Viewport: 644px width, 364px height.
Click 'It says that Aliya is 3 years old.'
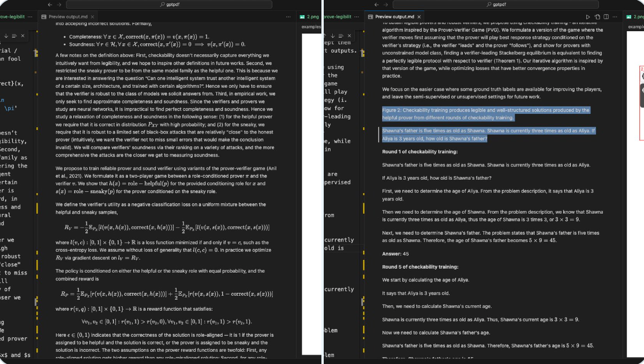415,294
